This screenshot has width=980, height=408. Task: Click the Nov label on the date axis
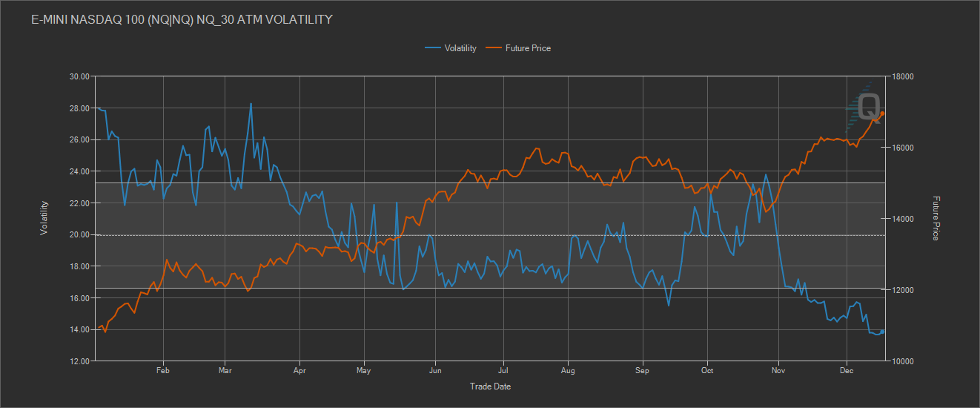[x=778, y=370]
